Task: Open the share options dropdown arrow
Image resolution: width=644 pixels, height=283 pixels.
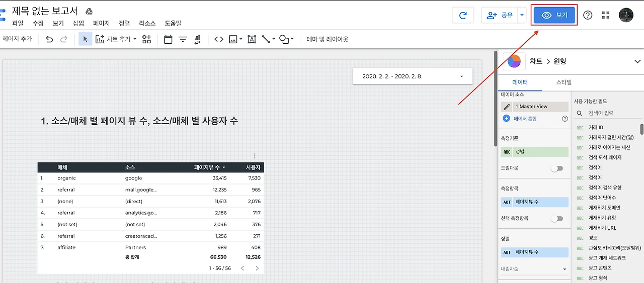Action: [522, 16]
